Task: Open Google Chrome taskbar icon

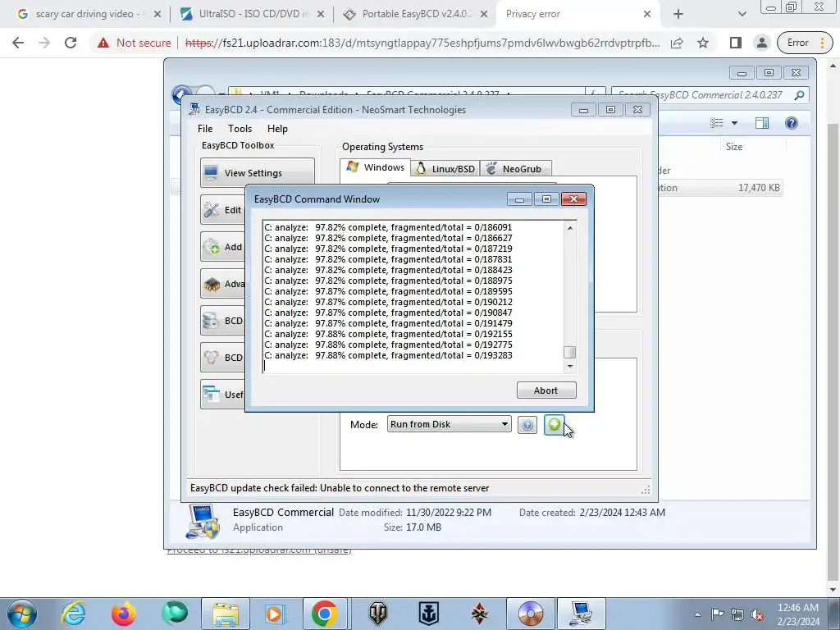Action: (x=323, y=614)
